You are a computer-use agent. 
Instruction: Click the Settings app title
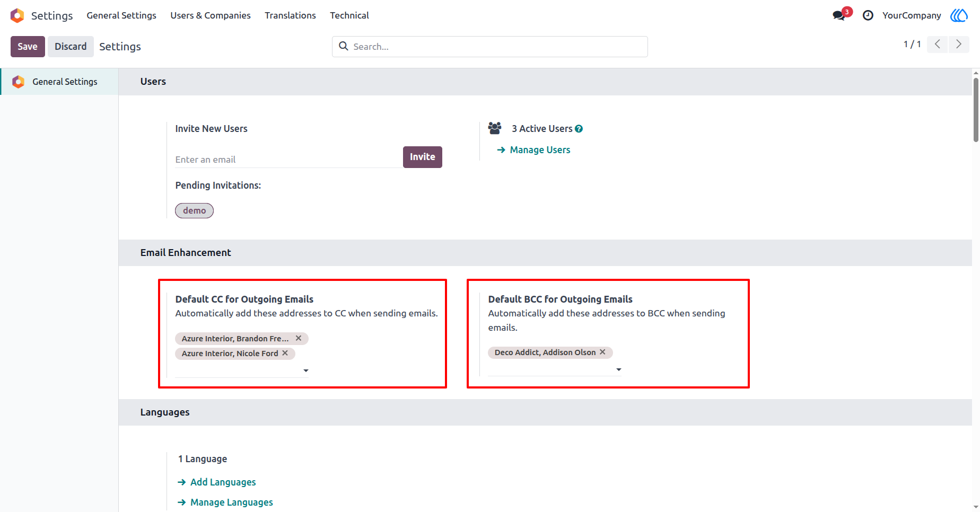point(52,15)
